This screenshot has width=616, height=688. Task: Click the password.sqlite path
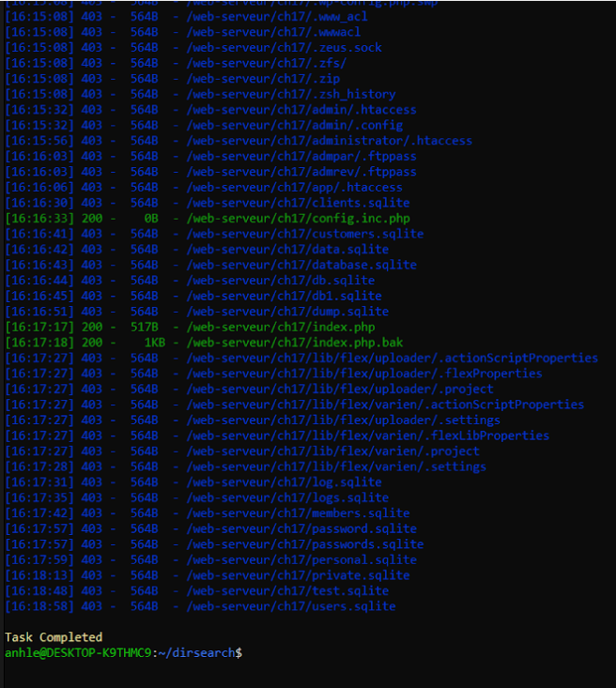[301, 528]
